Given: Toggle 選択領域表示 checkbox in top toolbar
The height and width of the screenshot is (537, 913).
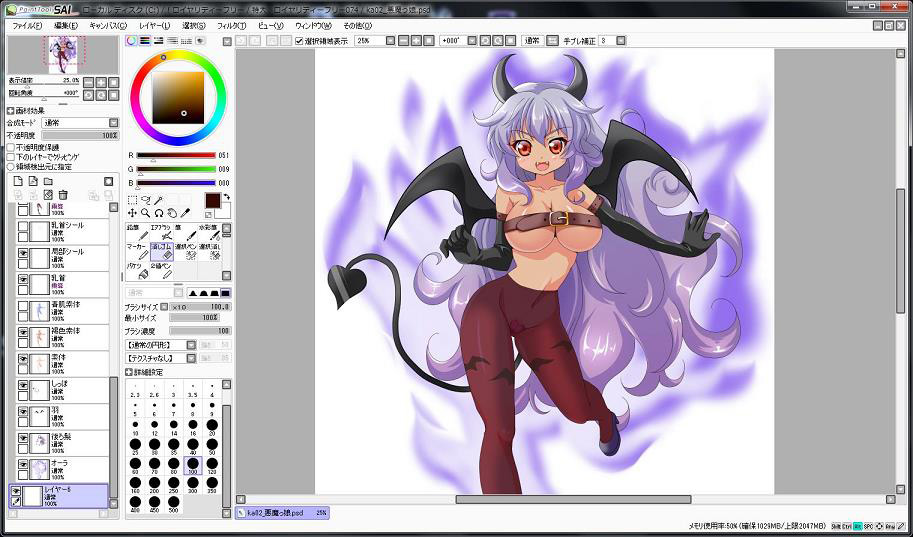Looking at the screenshot, I should click(300, 41).
